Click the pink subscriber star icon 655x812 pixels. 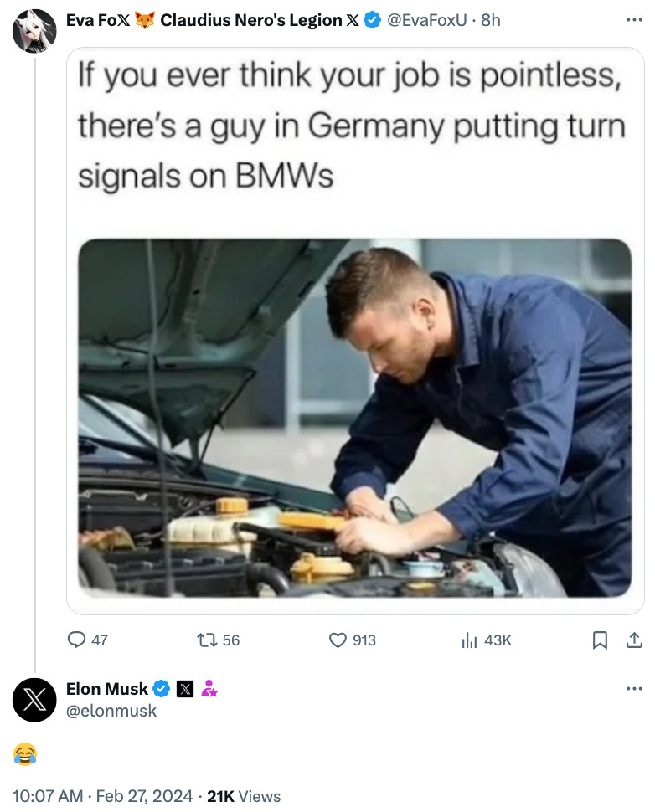click(x=209, y=689)
